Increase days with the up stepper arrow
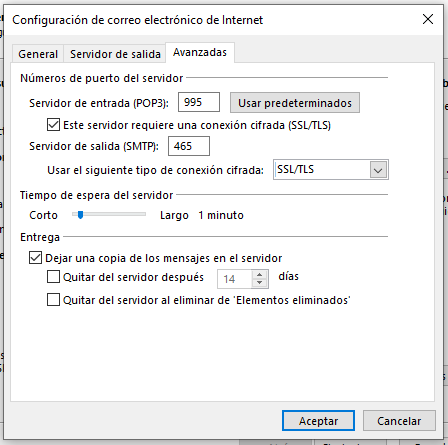Viewport: 448px width, 445px height. (260, 274)
